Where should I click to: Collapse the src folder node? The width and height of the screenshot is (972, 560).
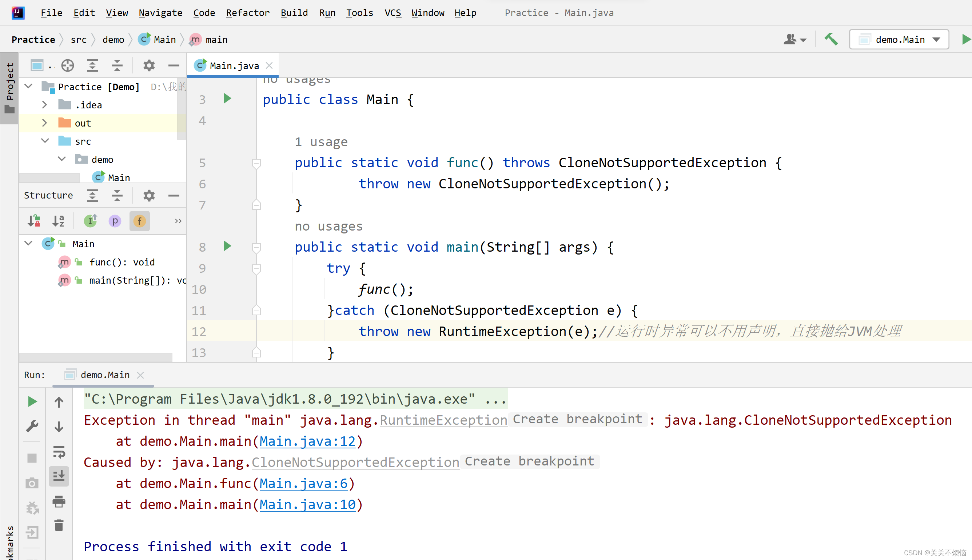[x=45, y=141]
